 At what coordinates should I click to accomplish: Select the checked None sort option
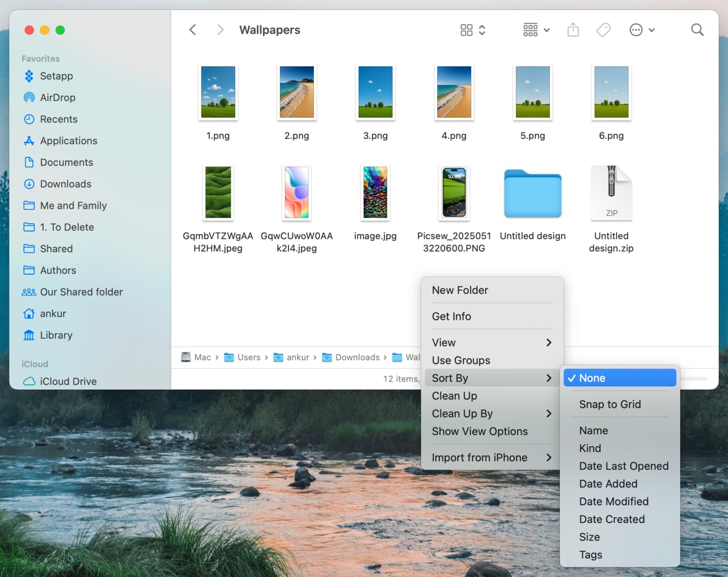click(x=620, y=378)
